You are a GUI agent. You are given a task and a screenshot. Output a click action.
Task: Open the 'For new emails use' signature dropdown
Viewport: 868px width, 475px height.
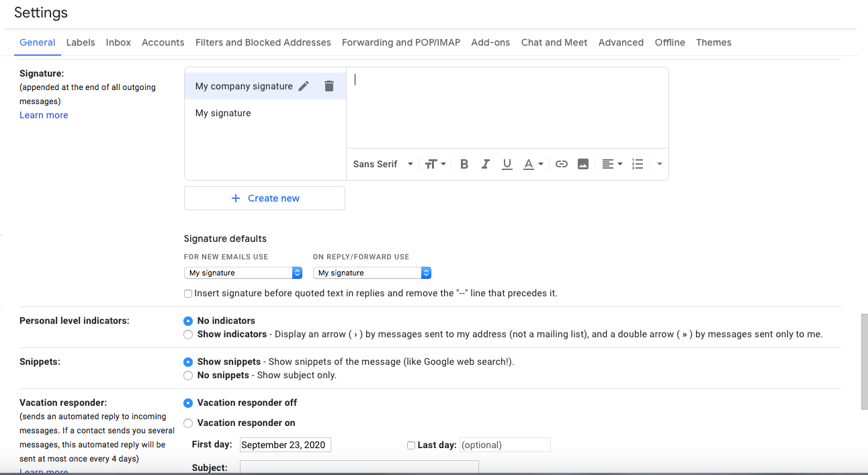pos(243,272)
